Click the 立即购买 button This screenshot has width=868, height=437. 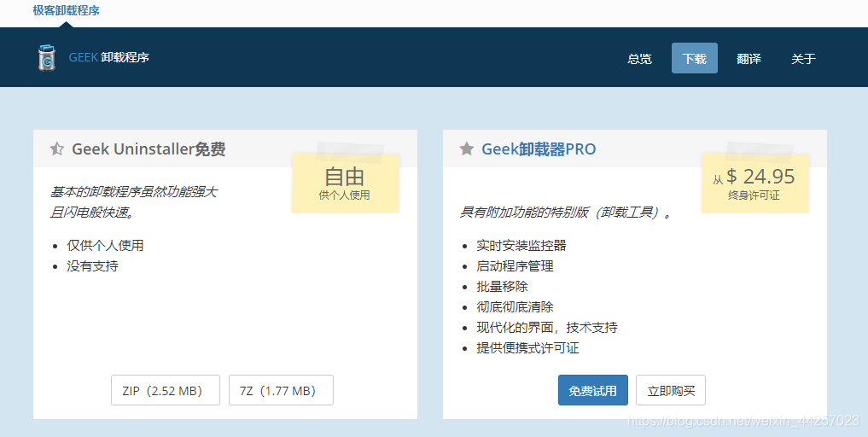(x=671, y=390)
